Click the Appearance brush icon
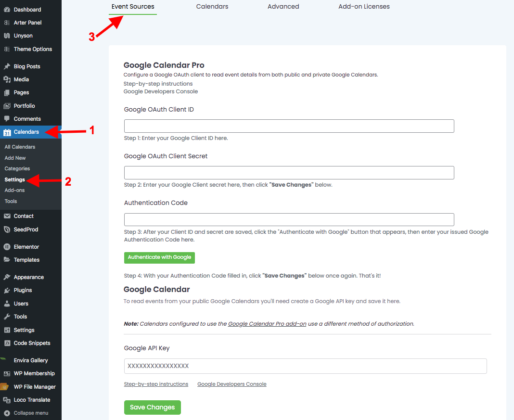Screen dimensions: 514x420 tap(7, 277)
